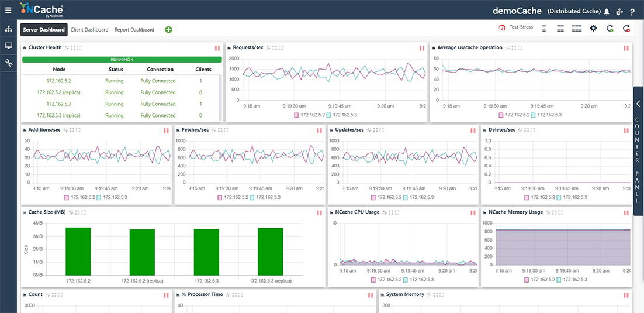Click the expand icon on the Cluster Health panel

coord(73,48)
